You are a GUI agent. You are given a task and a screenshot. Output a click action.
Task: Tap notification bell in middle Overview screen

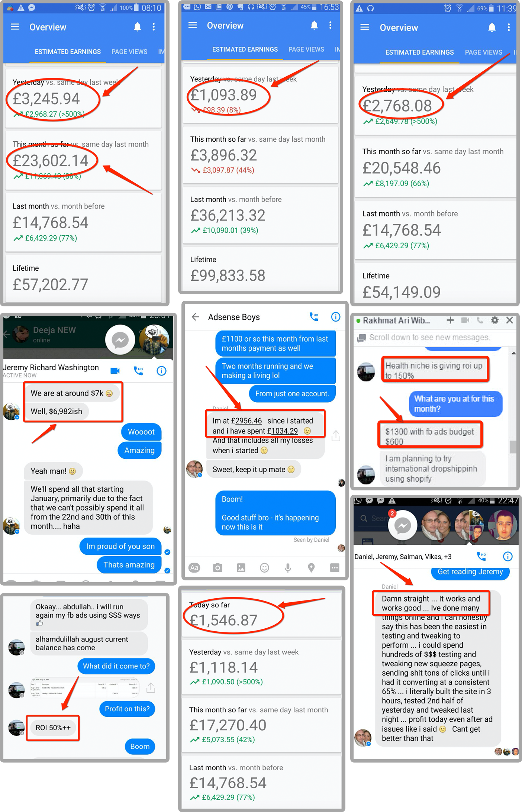pyautogui.click(x=314, y=25)
